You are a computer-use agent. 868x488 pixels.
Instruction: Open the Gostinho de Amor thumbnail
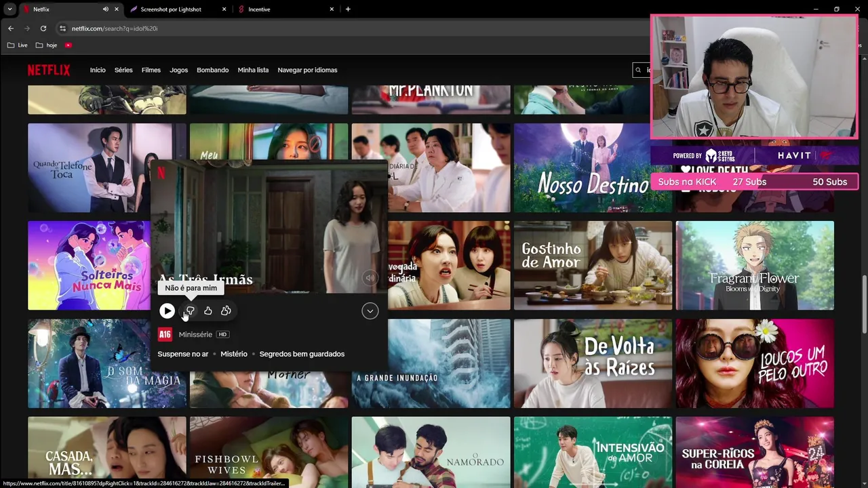coord(593,265)
